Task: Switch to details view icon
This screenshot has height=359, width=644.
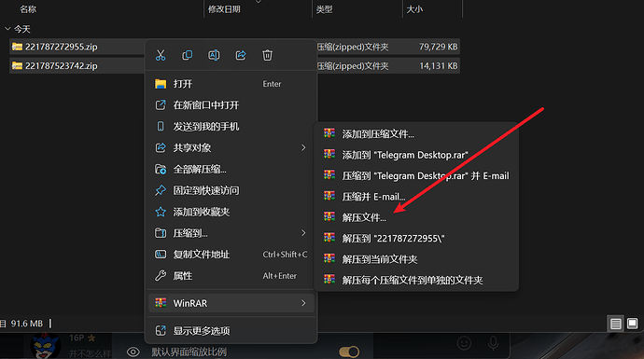Action: 616,324
